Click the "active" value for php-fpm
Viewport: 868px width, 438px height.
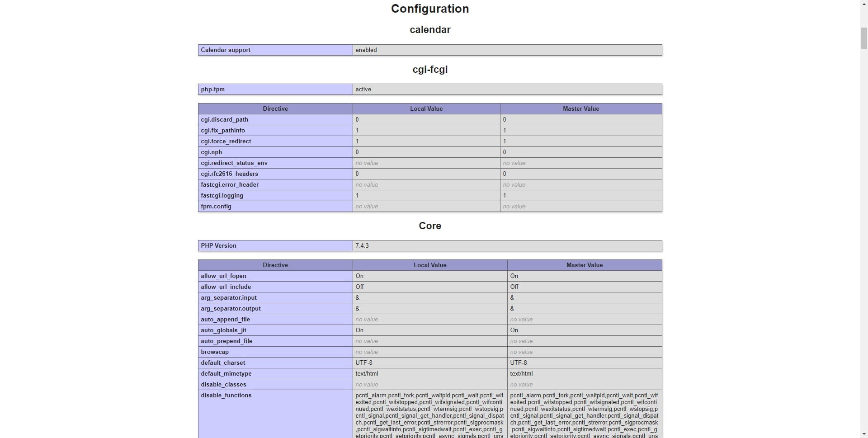point(363,89)
